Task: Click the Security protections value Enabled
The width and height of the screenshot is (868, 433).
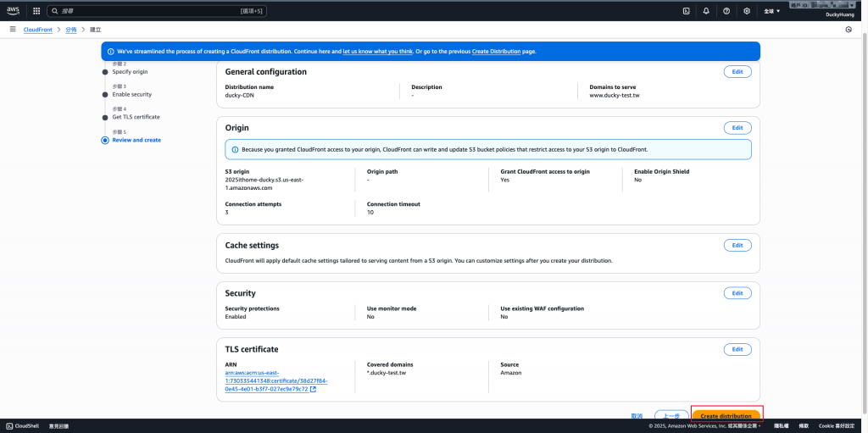Action: coord(236,317)
